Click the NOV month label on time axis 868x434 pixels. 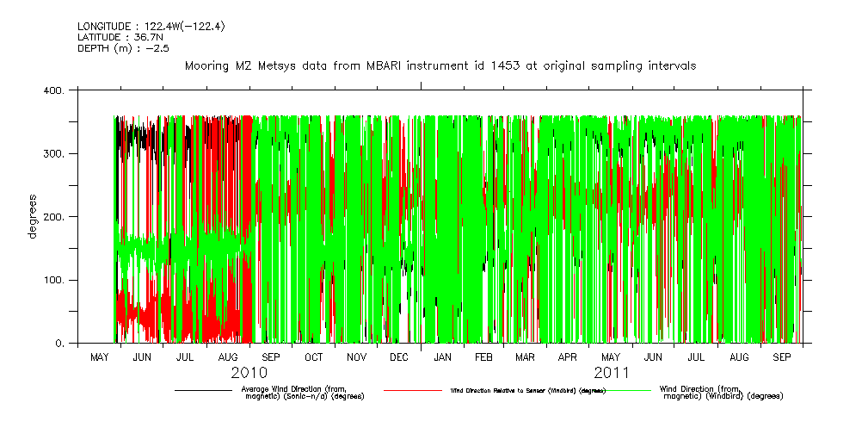[356, 356]
